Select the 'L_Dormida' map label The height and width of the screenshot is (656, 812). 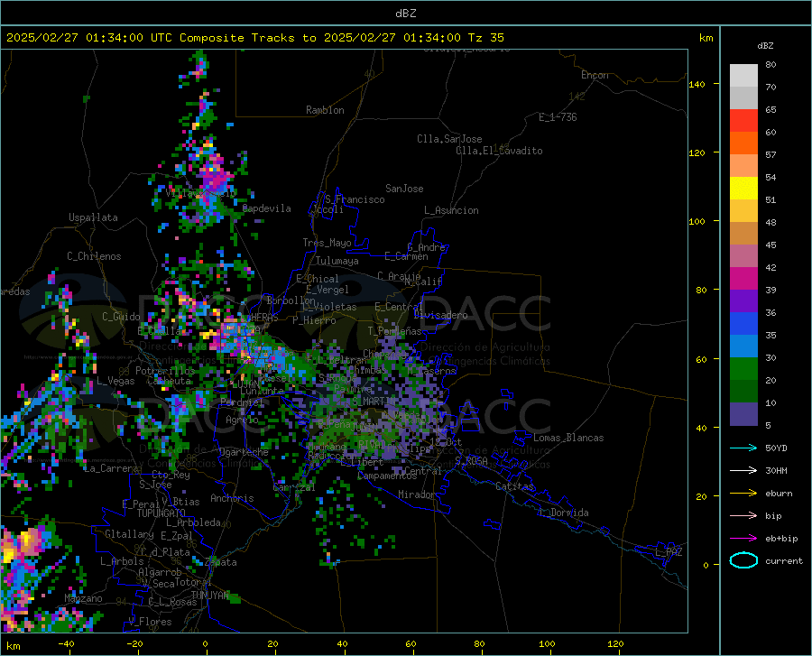[563, 513]
